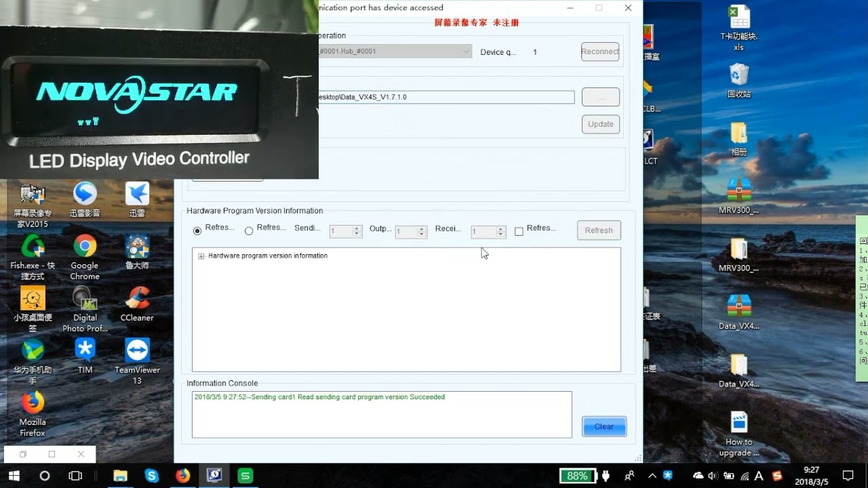
Task: Open 小孩桌面便签 desktop icon
Action: pos(32,309)
